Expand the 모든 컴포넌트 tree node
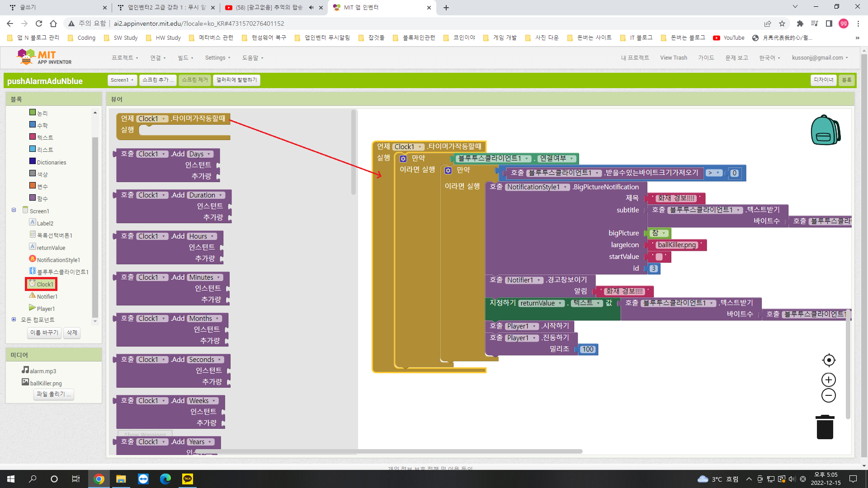Screen dimensions: 868x488 click(14, 319)
